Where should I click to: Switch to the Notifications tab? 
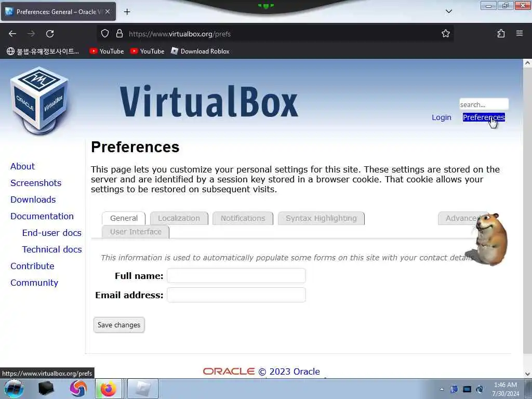click(243, 218)
